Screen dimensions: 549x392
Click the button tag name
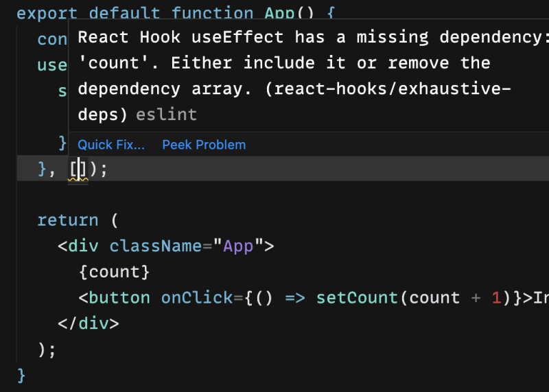coord(119,298)
